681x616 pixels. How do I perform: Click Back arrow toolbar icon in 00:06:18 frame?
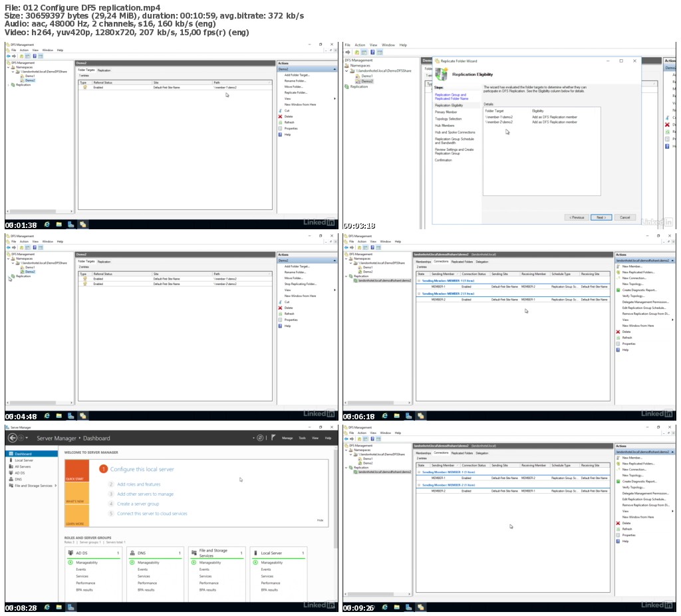click(x=346, y=247)
